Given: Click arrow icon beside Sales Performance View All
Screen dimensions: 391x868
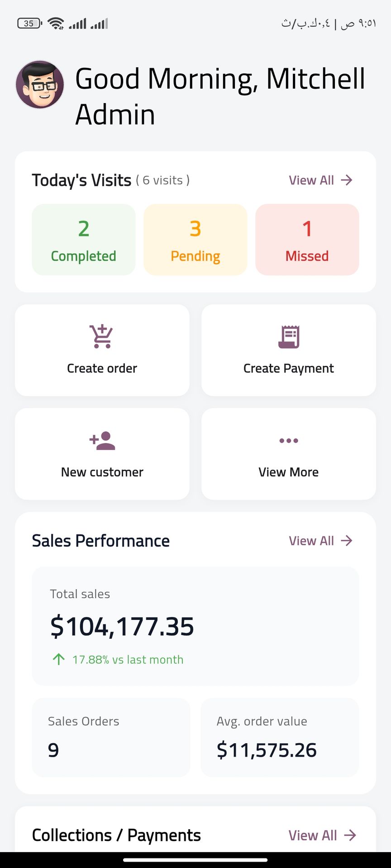Looking at the screenshot, I should tap(347, 540).
